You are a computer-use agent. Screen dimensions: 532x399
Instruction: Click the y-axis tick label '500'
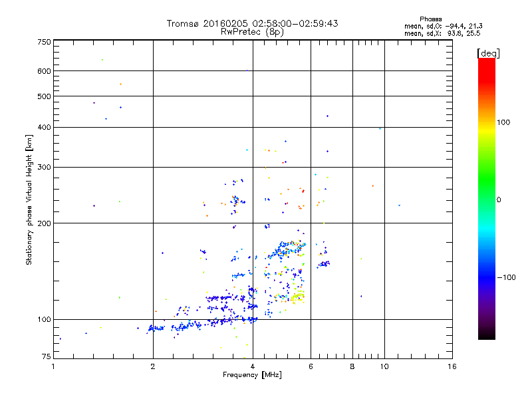44,96
